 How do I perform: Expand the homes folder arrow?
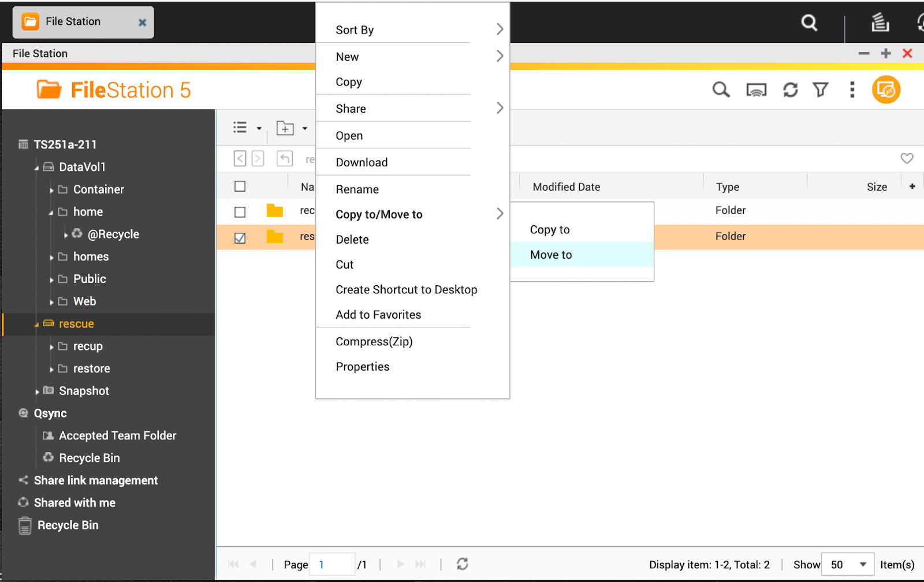coord(51,258)
